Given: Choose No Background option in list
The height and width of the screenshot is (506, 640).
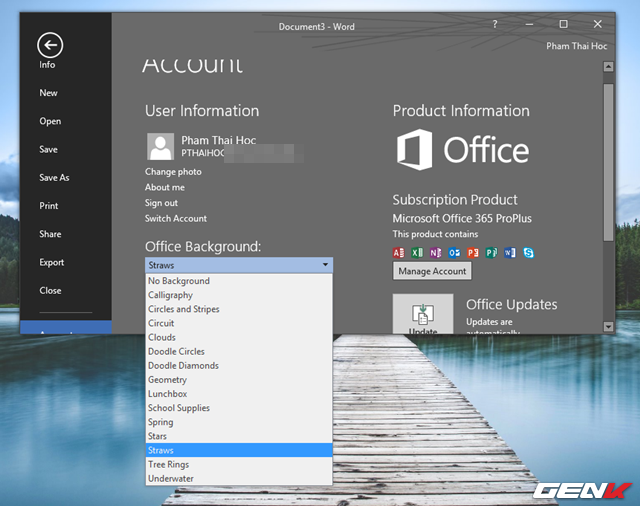Looking at the screenshot, I should point(178,281).
